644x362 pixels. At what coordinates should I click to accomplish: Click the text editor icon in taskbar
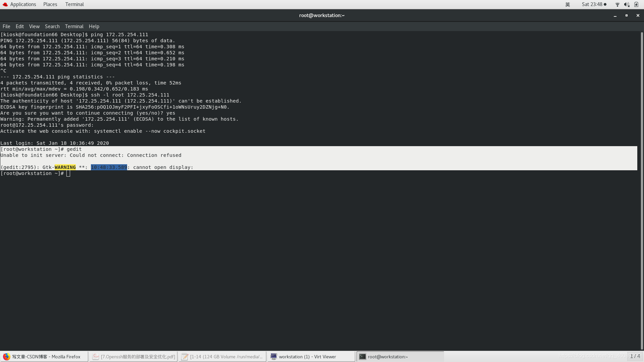184,357
